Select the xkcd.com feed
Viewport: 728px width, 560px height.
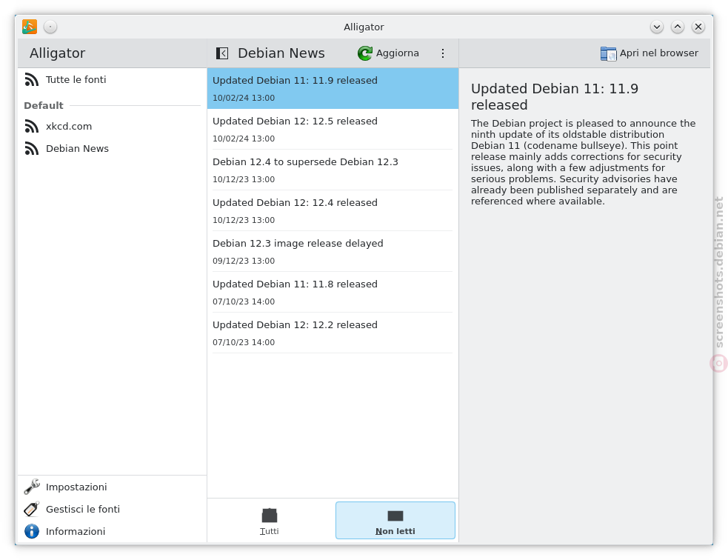click(x=112, y=127)
